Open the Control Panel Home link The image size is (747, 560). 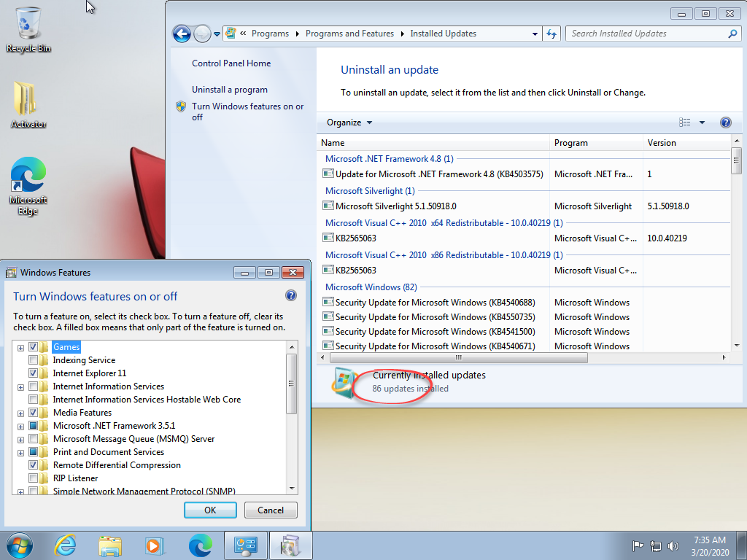[x=231, y=63]
